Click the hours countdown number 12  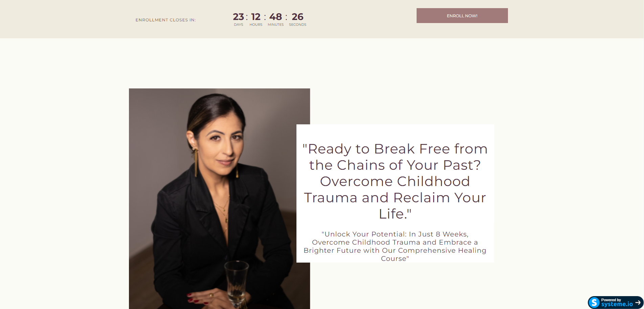pyautogui.click(x=256, y=17)
